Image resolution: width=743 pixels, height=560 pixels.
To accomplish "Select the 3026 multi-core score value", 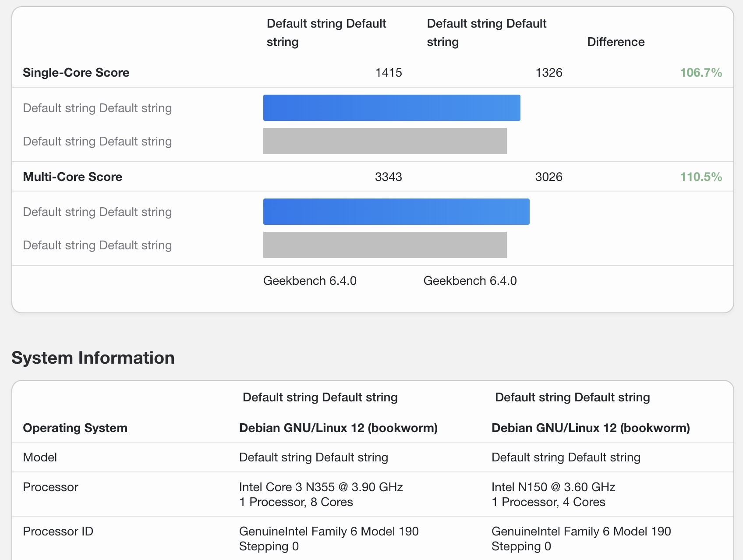I will coord(548,177).
